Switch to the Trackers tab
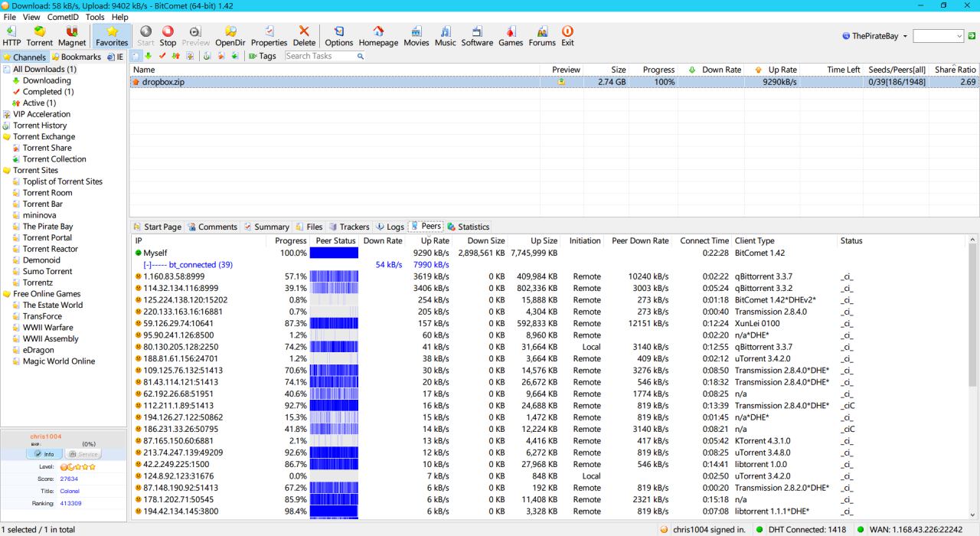 click(349, 227)
